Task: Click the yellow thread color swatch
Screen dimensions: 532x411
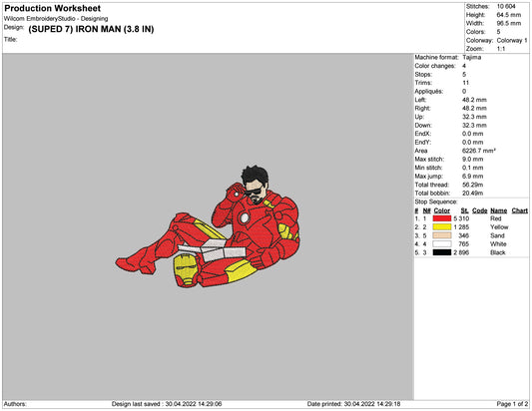Action: point(442,227)
